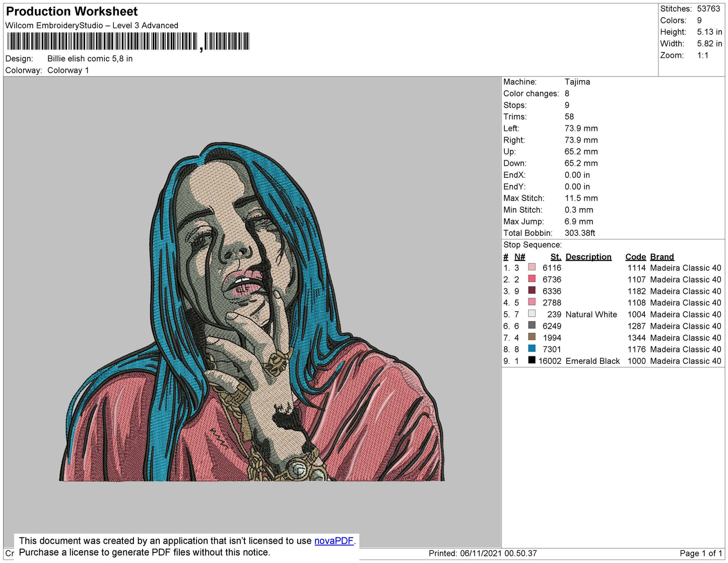
Task: Click thread code '1004' in the Code column
Action: (x=636, y=315)
